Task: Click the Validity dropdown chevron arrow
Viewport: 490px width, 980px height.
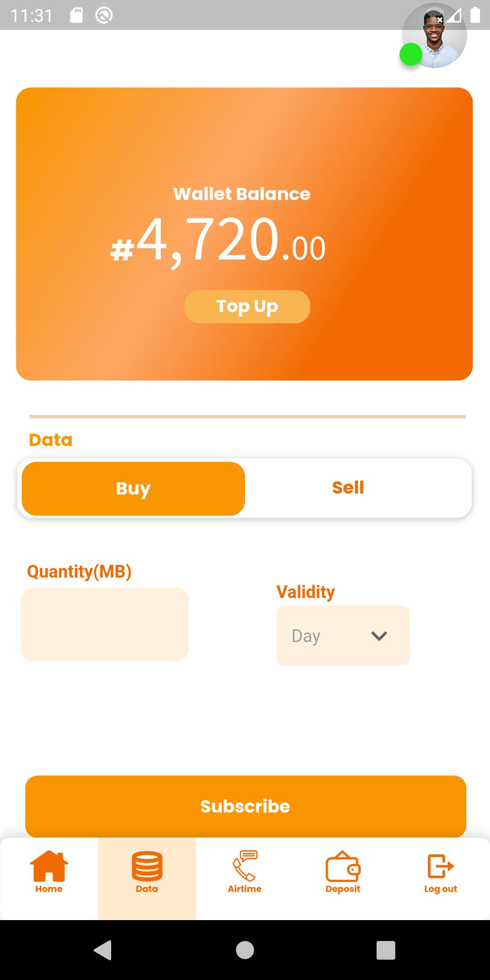Action: click(379, 636)
